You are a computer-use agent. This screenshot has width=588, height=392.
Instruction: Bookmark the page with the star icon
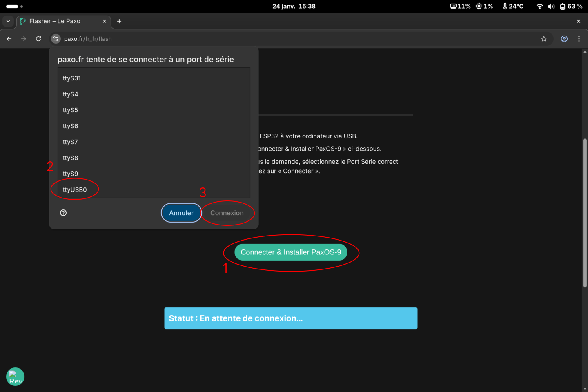tap(544, 38)
